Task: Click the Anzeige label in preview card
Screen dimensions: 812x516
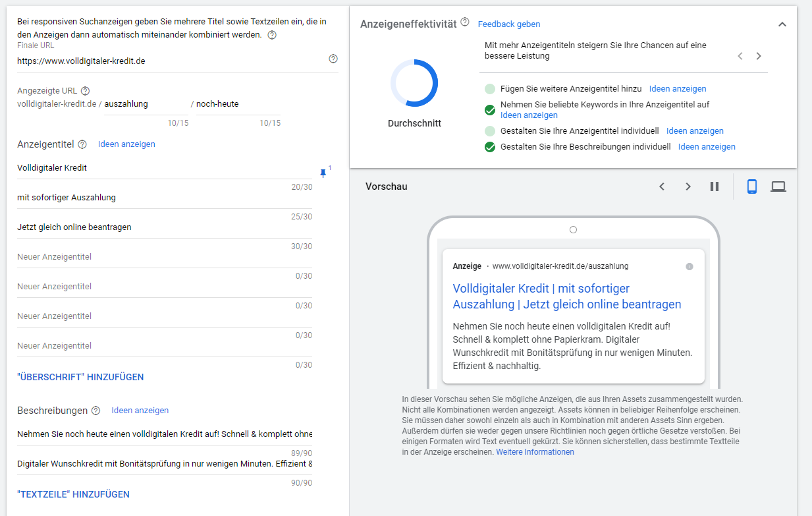Action: 467,266
